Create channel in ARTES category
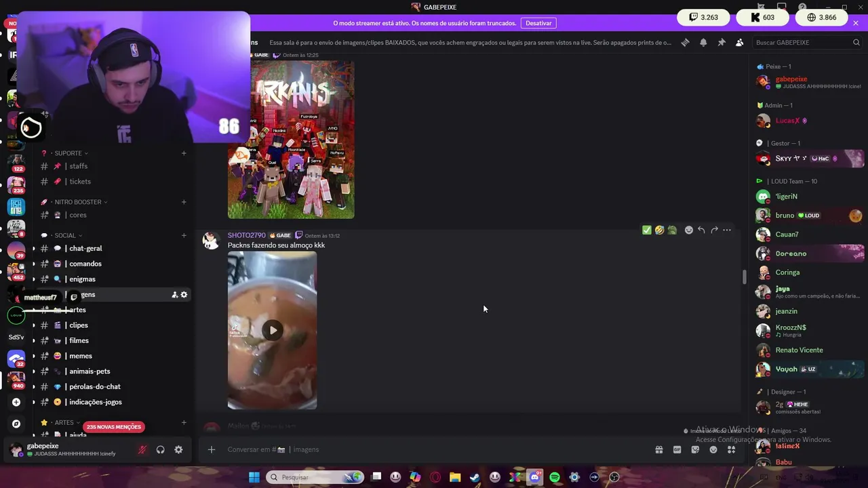This screenshot has height=488, width=868. [x=184, y=422]
